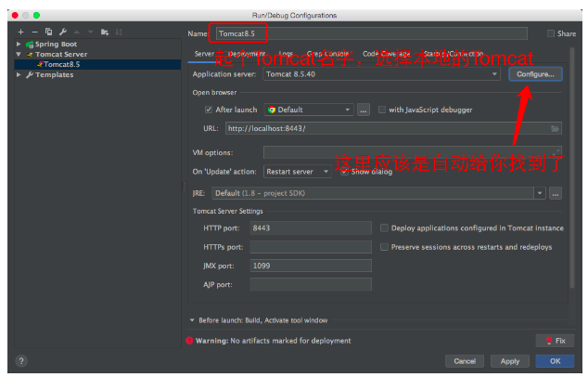Click the Configure... button
The width and height of the screenshot is (588, 377).
[535, 74]
